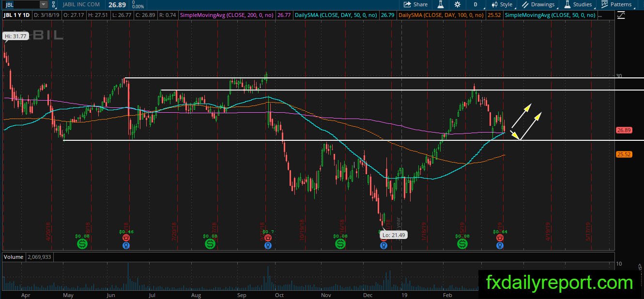The width and height of the screenshot is (644, 299).
Task: Click dividend icon after Feb label
Action: pyautogui.click(x=462, y=244)
